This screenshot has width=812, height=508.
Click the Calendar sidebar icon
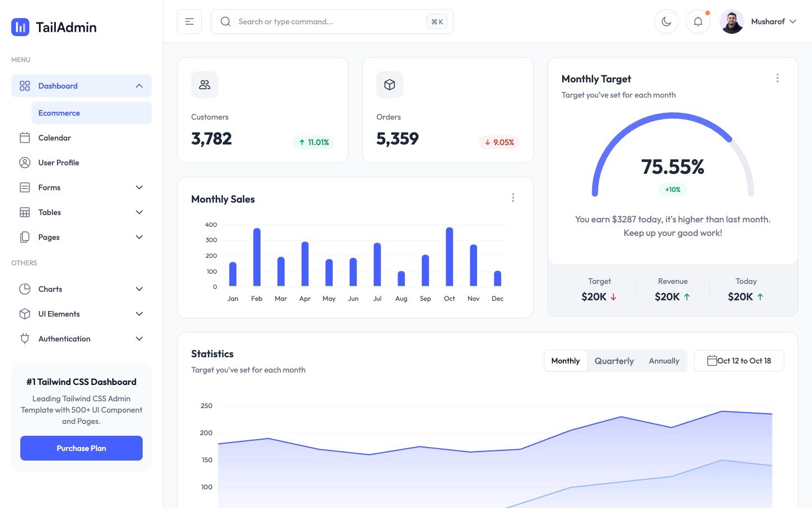click(x=25, y=138)
